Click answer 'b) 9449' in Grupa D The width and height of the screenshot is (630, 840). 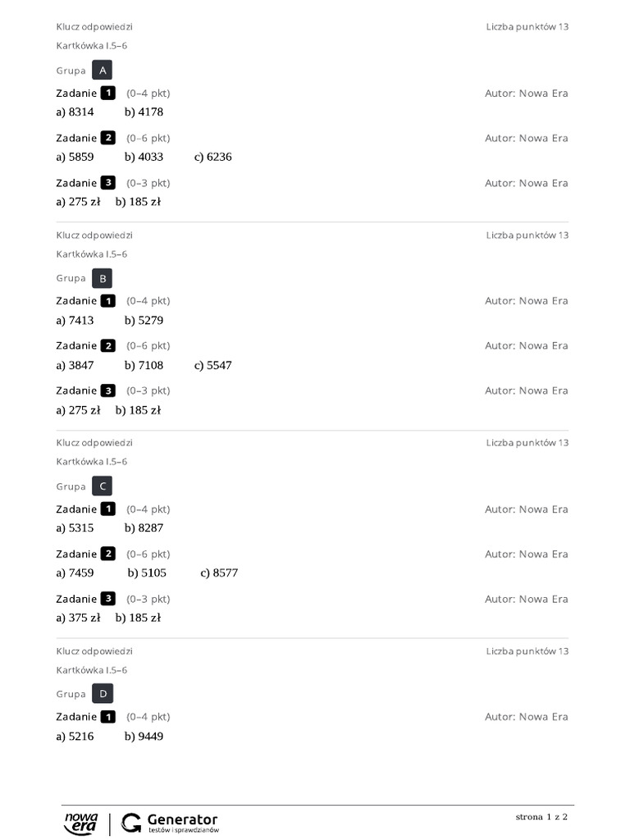(x=144, y=737)
